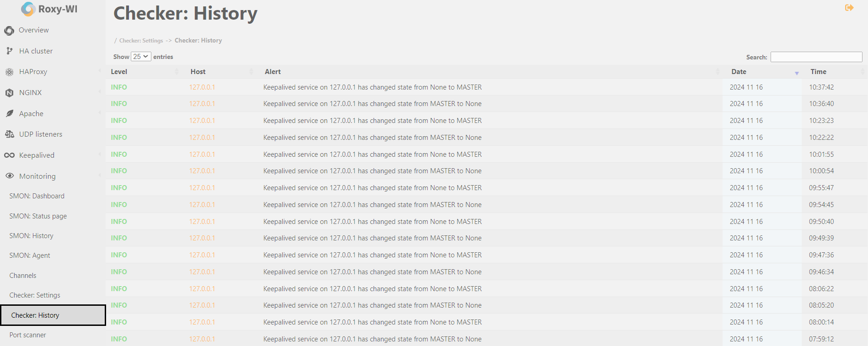Click the Overview swirl icon
868x346 pixels.
pyautogui.click(x=9, y=31)
